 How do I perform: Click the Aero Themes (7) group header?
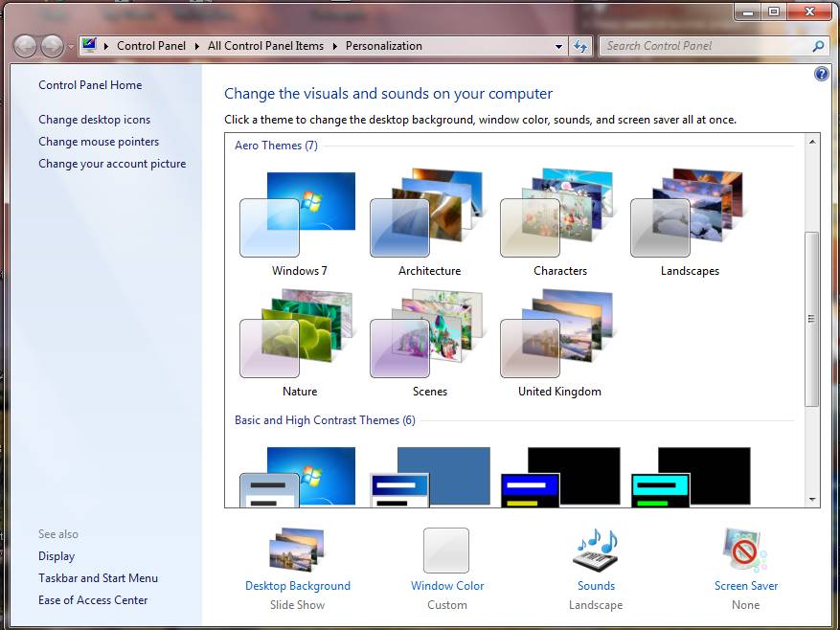[x=276, y=146]
